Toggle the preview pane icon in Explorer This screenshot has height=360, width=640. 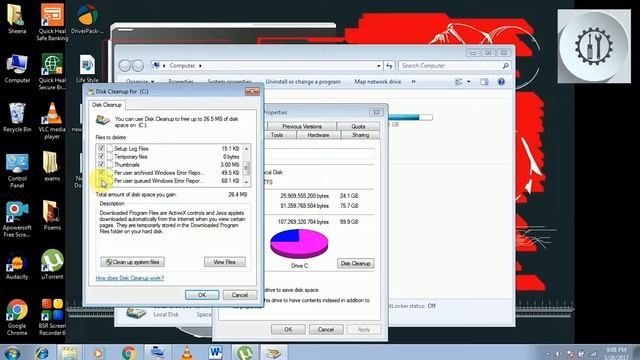[484, 82]
